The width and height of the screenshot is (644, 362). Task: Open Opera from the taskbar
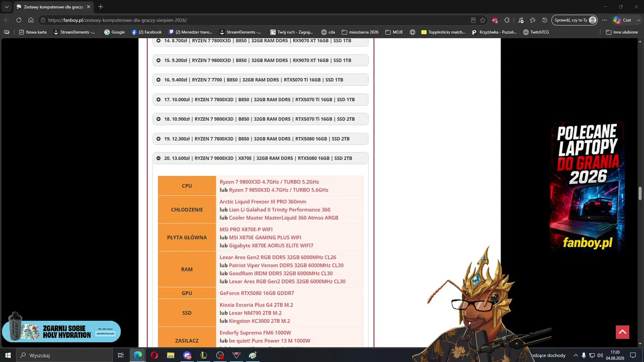(x=154, y=355)
